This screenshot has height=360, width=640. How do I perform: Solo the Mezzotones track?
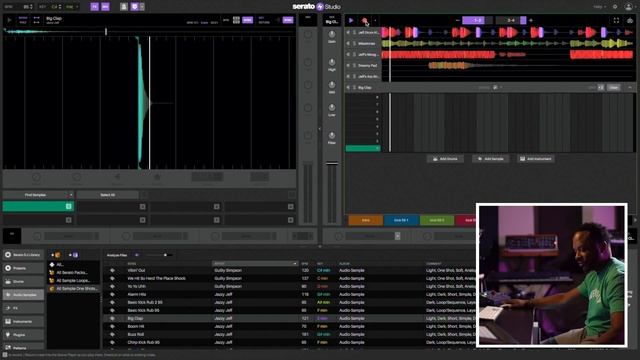(354, 43)
